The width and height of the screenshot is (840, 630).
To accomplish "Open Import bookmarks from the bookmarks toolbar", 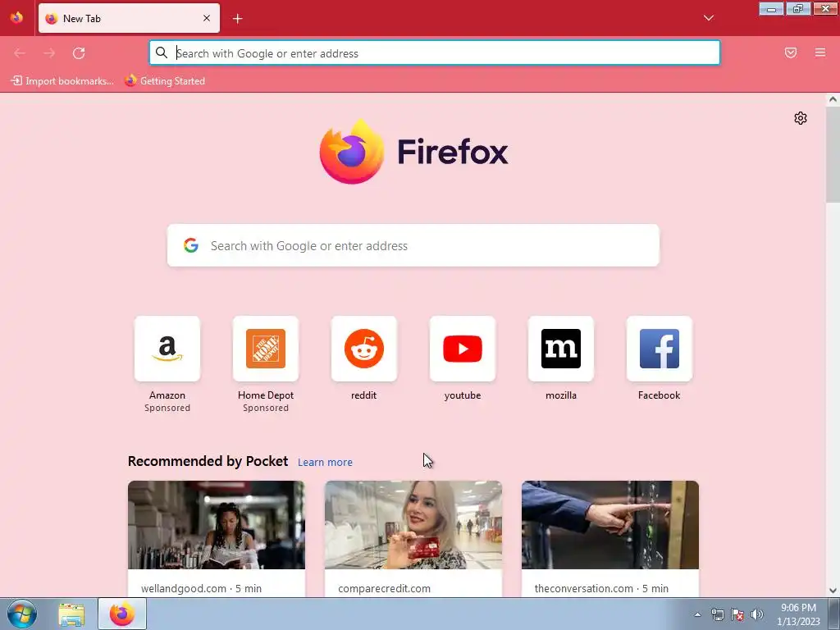I will tap(62, 81).
